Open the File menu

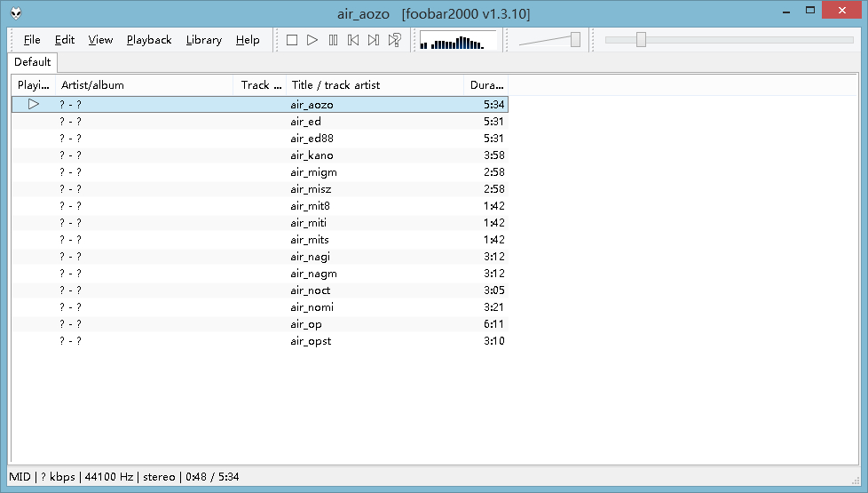32,40
